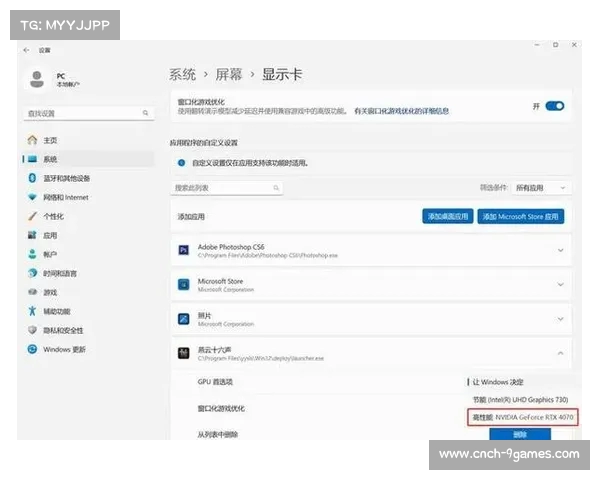Toggle the 窗口化游戏优化 switch off

click(554, 106)
